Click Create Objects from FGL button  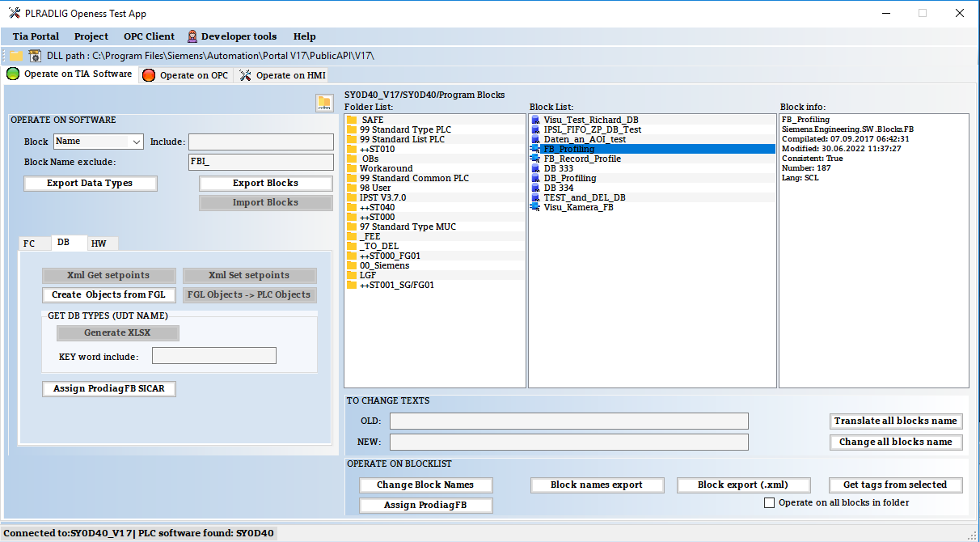pyautogui.click(x=108, y=295)
